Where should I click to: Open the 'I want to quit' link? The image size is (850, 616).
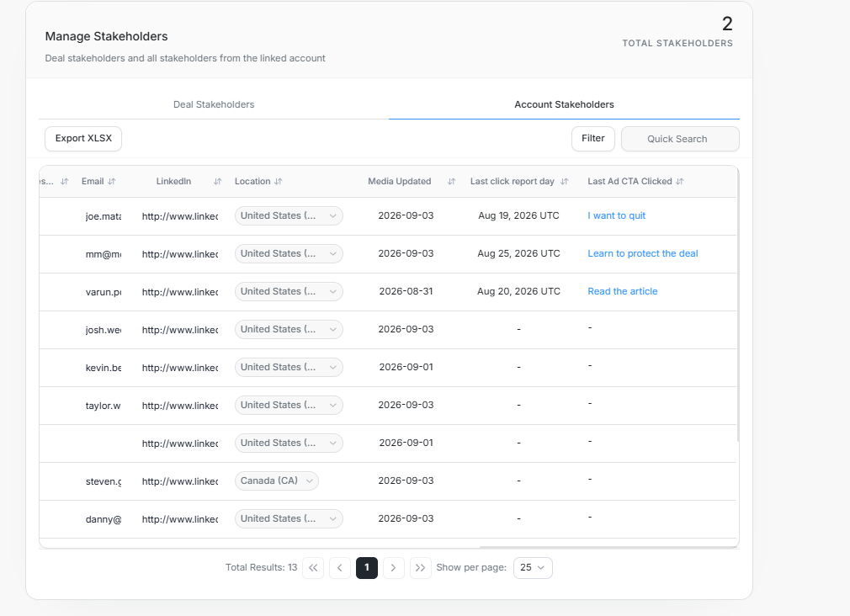(616, 215)
